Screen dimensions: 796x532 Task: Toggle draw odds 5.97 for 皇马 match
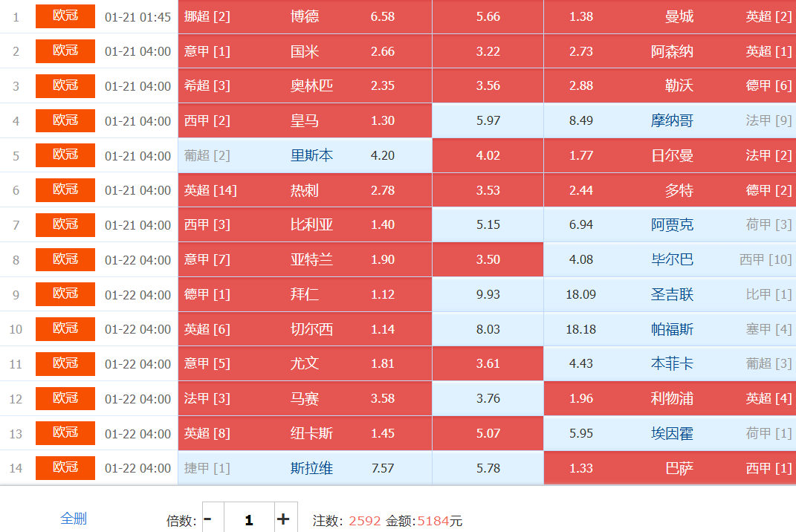[488, 120]
